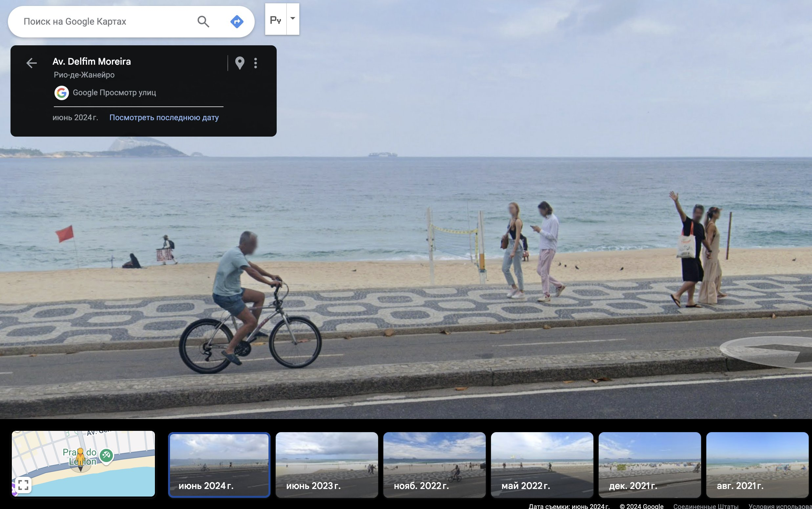The width and height of the screenshot is (812, 509).
Task: Click the 'Условия использования' link
Action: click(x=780, y=506)
